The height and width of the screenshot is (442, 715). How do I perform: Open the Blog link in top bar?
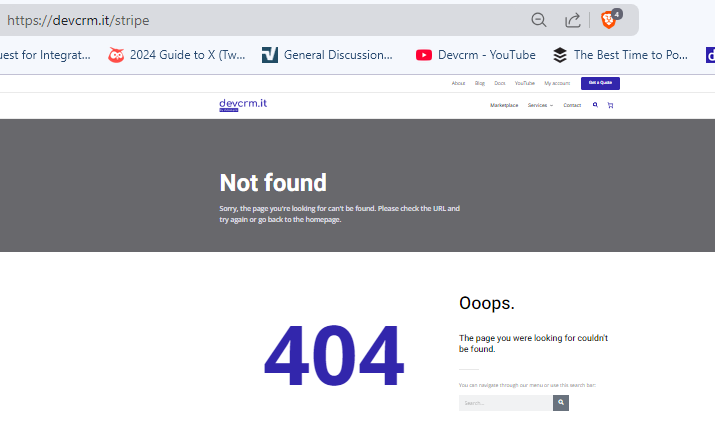(x=480, y=83)
